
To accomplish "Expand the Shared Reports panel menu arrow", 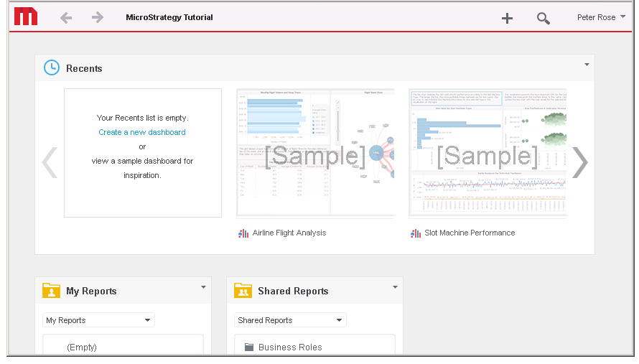I will pyautogui.click(x=395, y=287).
